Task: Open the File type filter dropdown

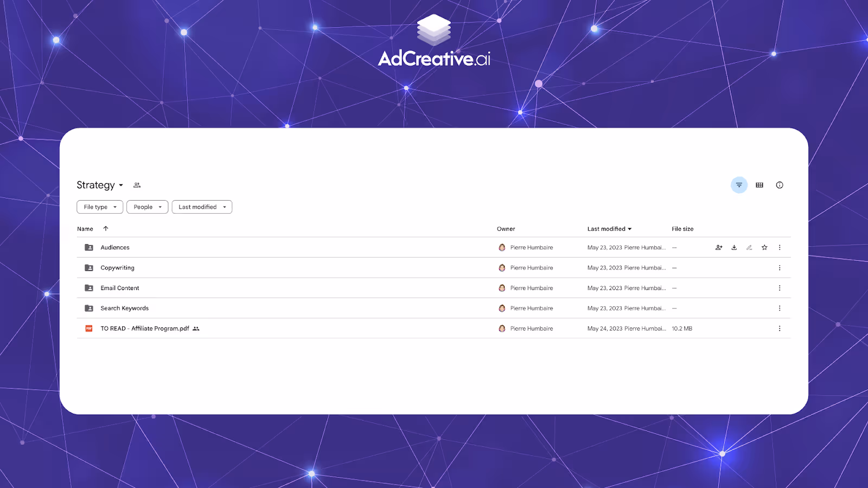Action: click(100, 207)
